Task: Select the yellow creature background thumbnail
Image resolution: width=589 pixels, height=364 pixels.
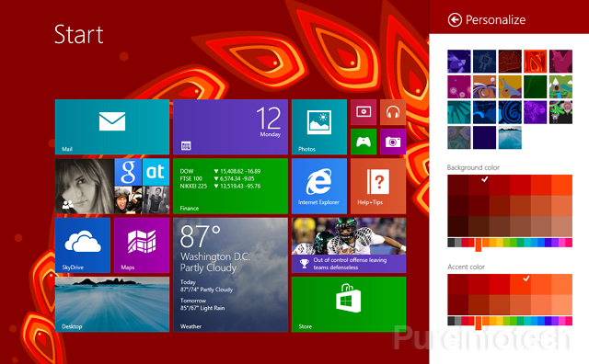Action: point(510,86)
